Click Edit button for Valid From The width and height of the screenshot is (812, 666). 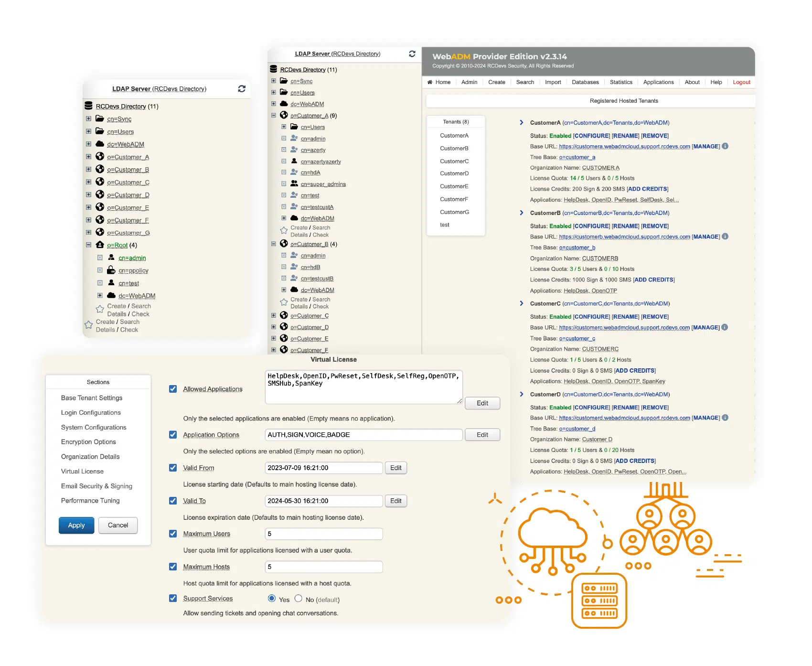click(x=396, y=468)
